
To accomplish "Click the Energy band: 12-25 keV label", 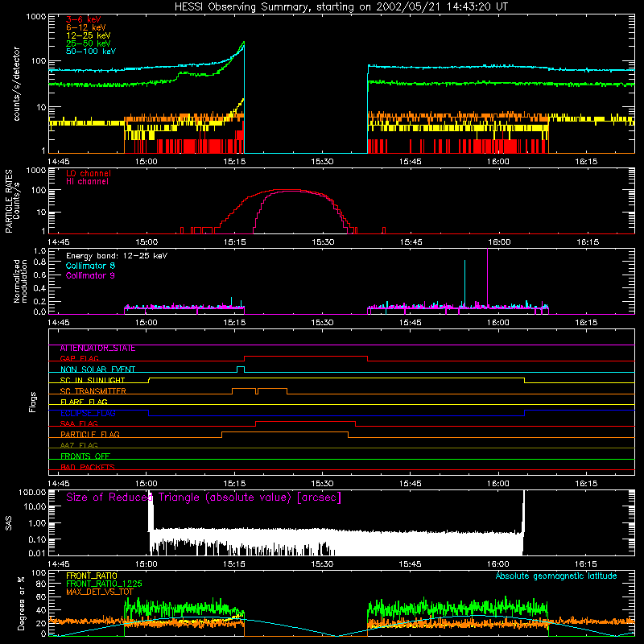I will [116, 256].
